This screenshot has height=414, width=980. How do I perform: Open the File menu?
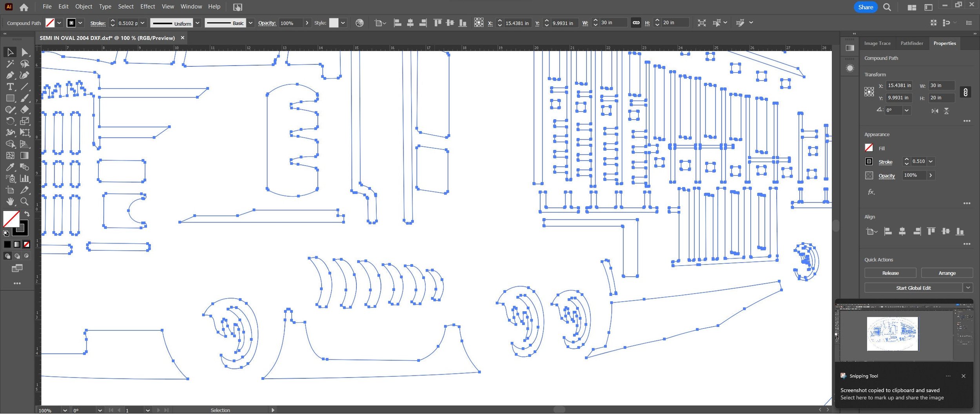coord(47,7)
